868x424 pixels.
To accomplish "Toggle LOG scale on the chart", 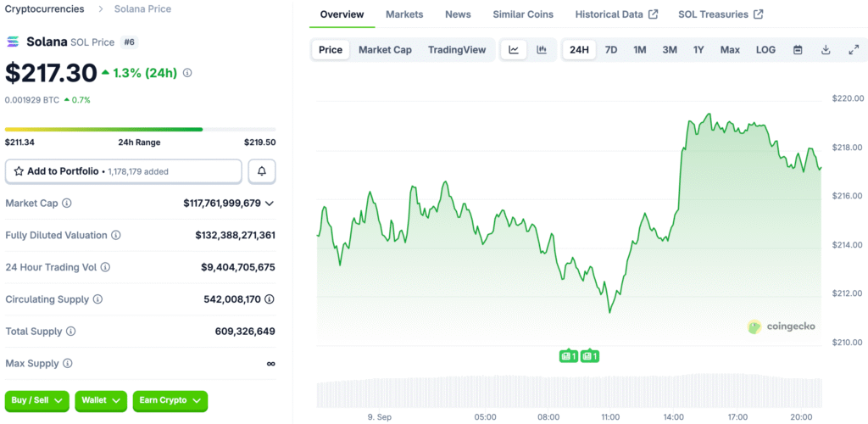I will (765, 50).
